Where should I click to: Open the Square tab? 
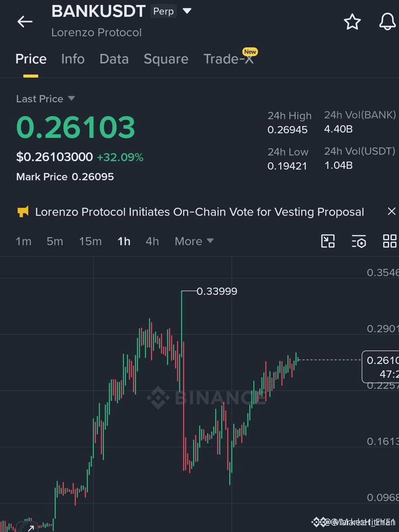tap(166, 59)
